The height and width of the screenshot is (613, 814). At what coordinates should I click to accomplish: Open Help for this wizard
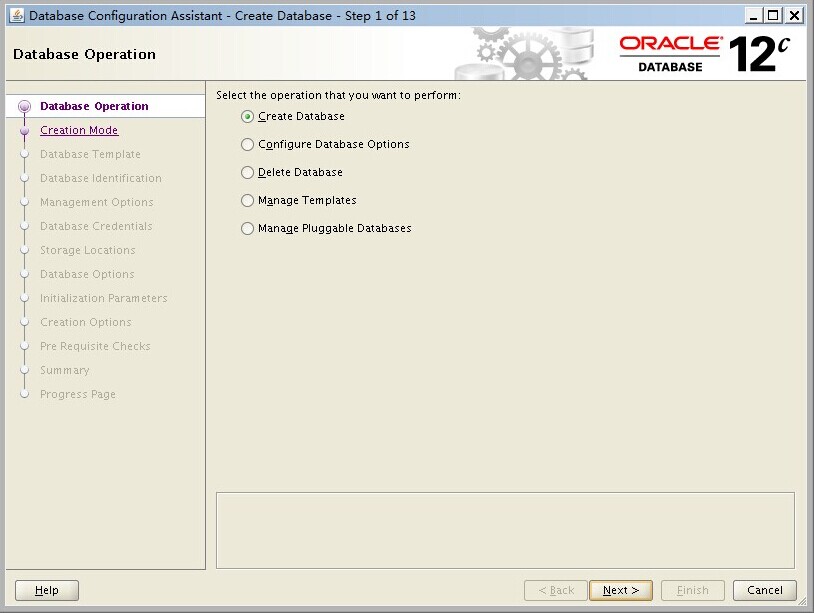47,590
